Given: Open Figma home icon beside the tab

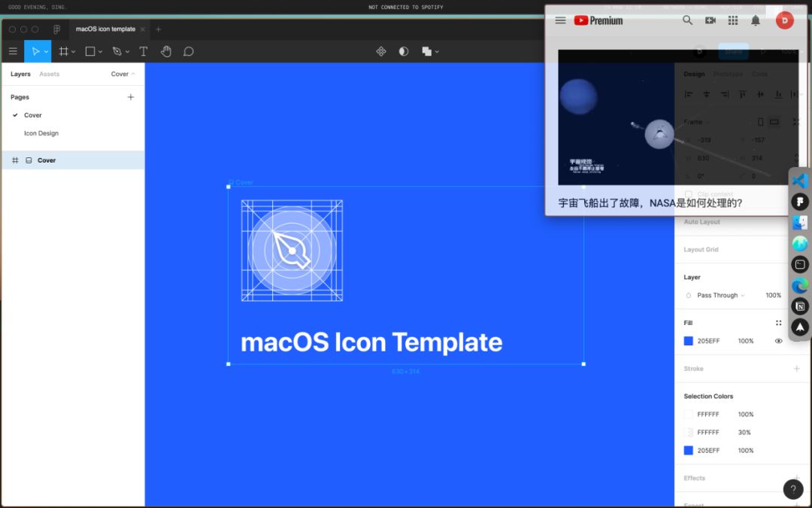Looking at the screenshot, I should tap(56, 29).
